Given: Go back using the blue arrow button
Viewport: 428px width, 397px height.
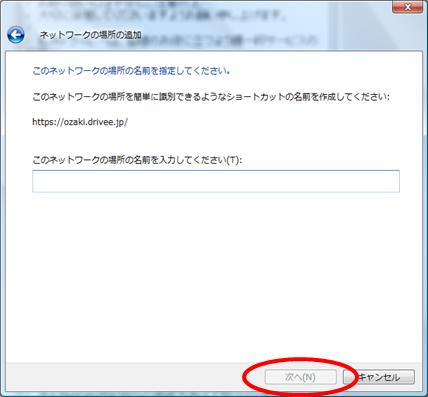Looking at the screenshot, I should [x=16, y=35].
